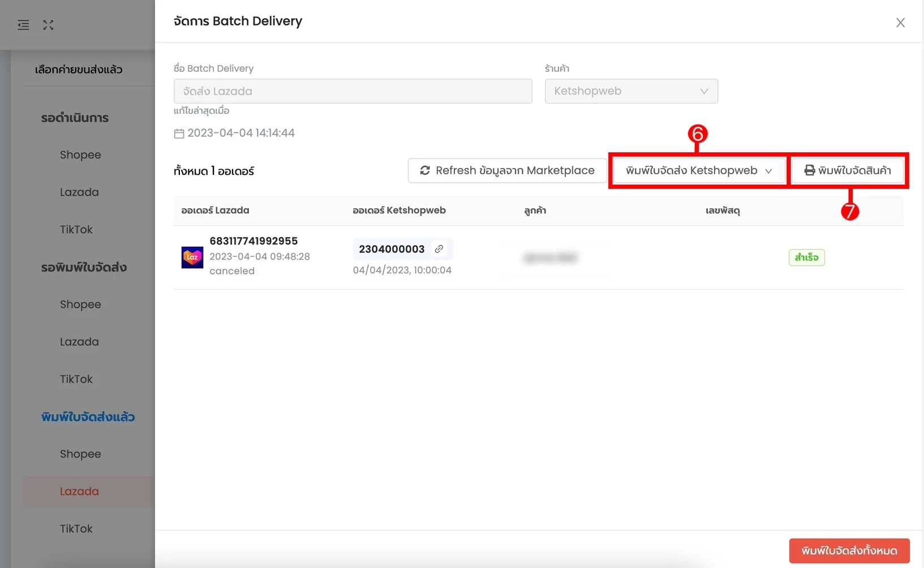Open TikTok under printed labels section

tap(76, 528)
